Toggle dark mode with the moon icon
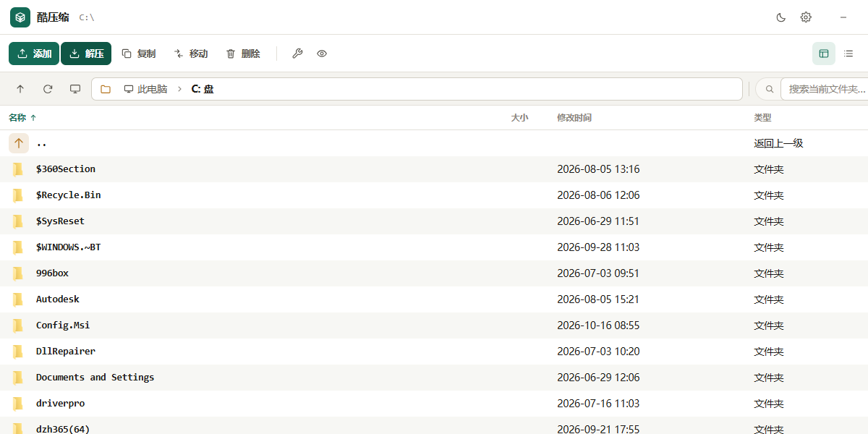 [x=781, y=17]
